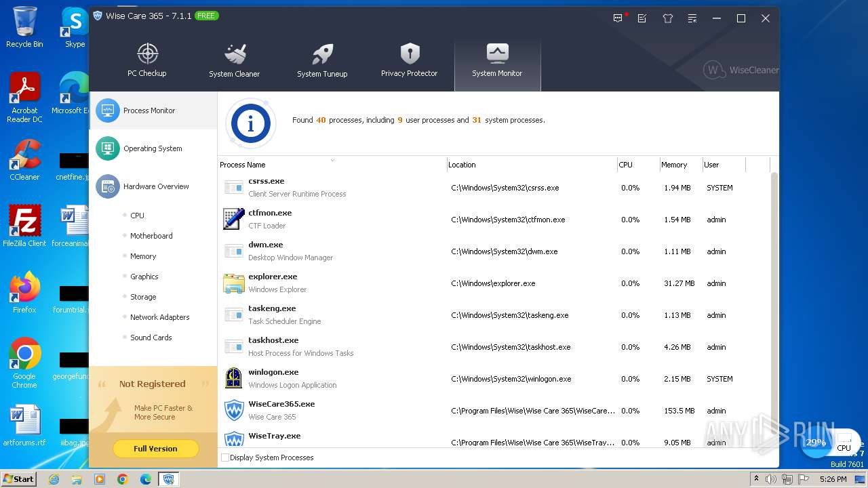Open Process Monitor in sidebar
868x488 pixels.
point(153,110)
